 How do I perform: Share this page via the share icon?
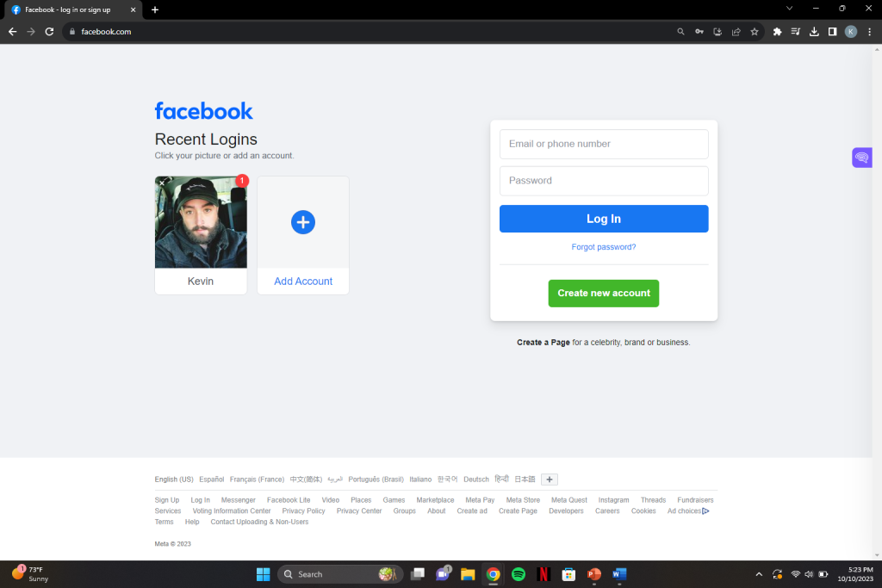(736, 32)
